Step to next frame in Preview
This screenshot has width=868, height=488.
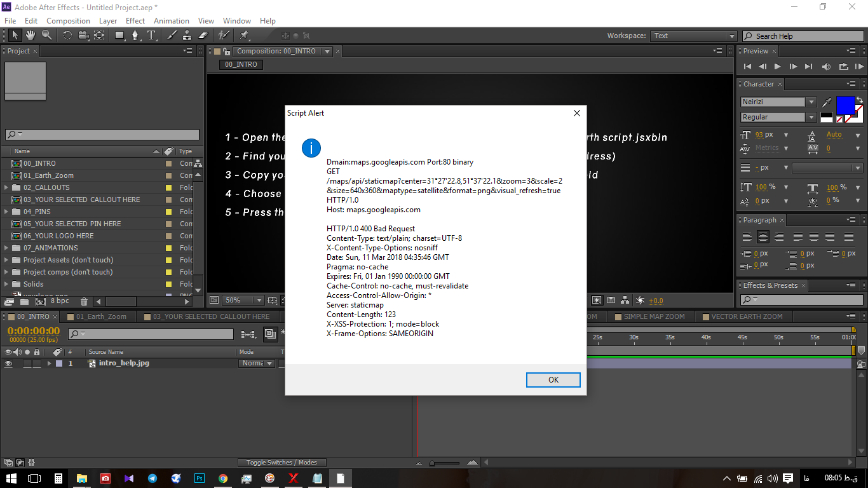tap(793, 66)
